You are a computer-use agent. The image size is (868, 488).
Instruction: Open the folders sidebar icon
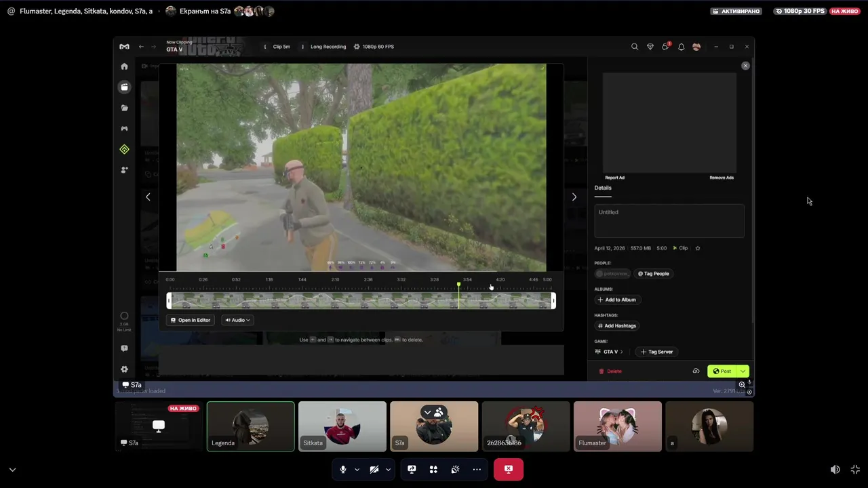124,108
